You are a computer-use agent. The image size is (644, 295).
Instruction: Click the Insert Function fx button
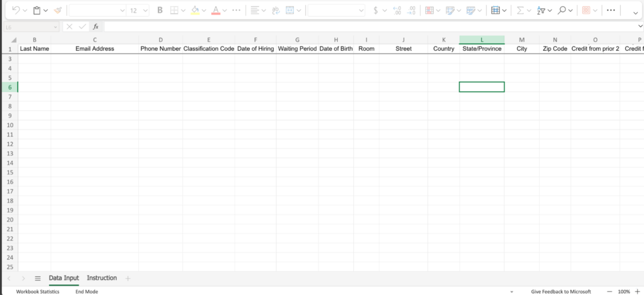tap(96, 26)
